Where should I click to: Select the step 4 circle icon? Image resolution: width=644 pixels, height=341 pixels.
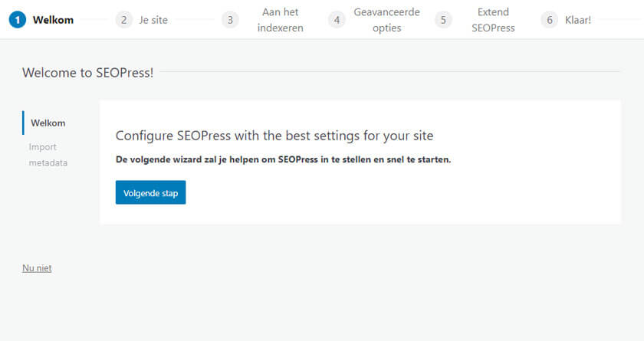337,20
